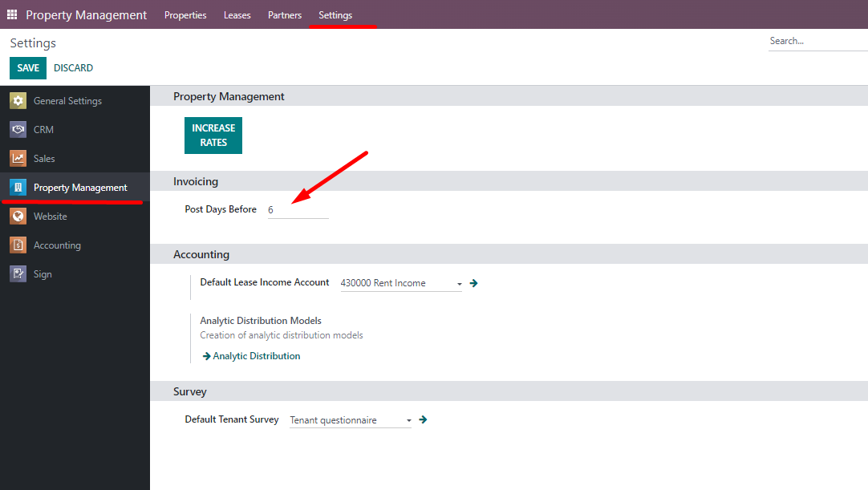The height and width of the screenshot is (490, 868).
Task: Expand the Default Lease Income Account dropdown
Action: click(x=459, y=284)
